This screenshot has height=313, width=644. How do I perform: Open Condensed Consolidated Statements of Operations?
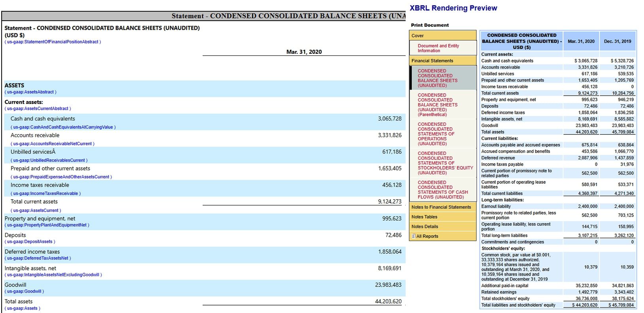coord(436,134)
